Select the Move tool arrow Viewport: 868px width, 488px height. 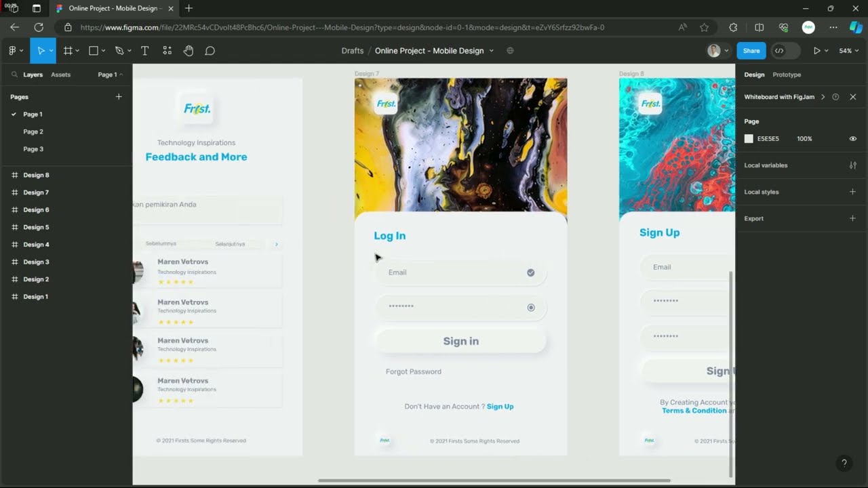point(41,51)
